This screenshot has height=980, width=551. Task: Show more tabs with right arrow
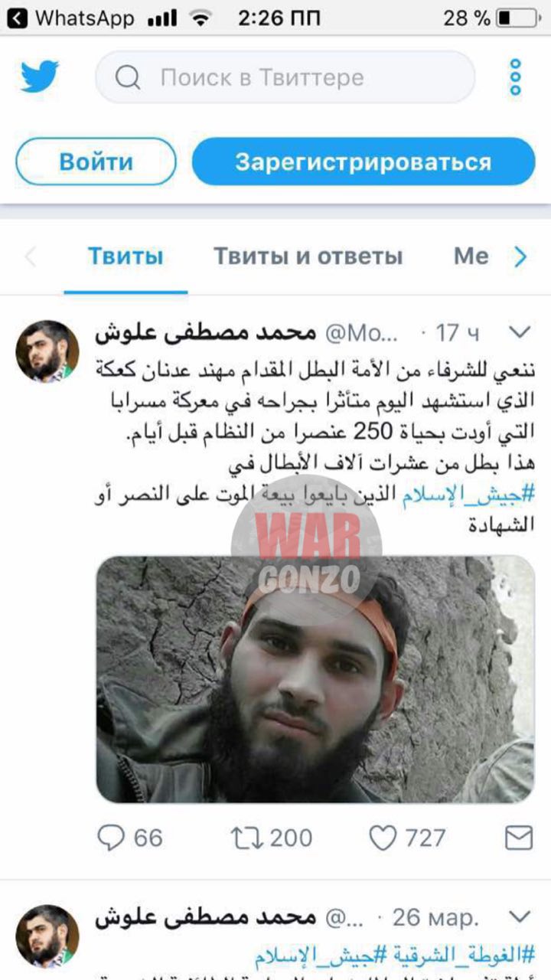(520, 256)
